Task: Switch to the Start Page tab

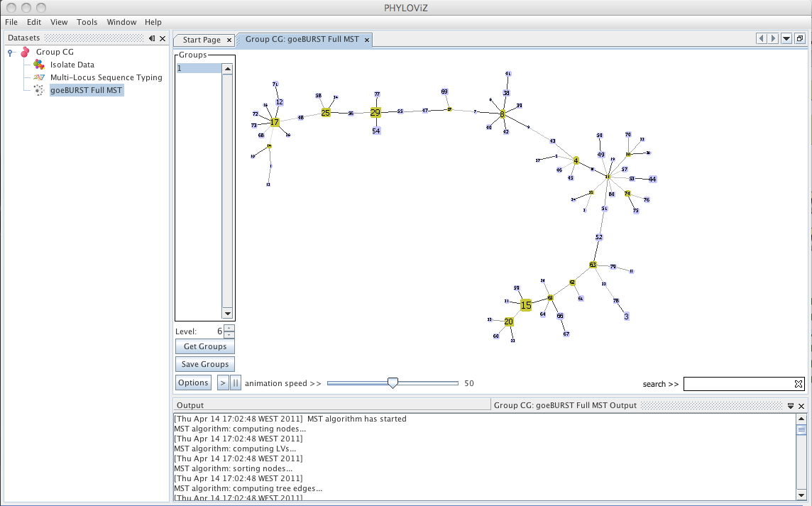Action: (202, 40)
